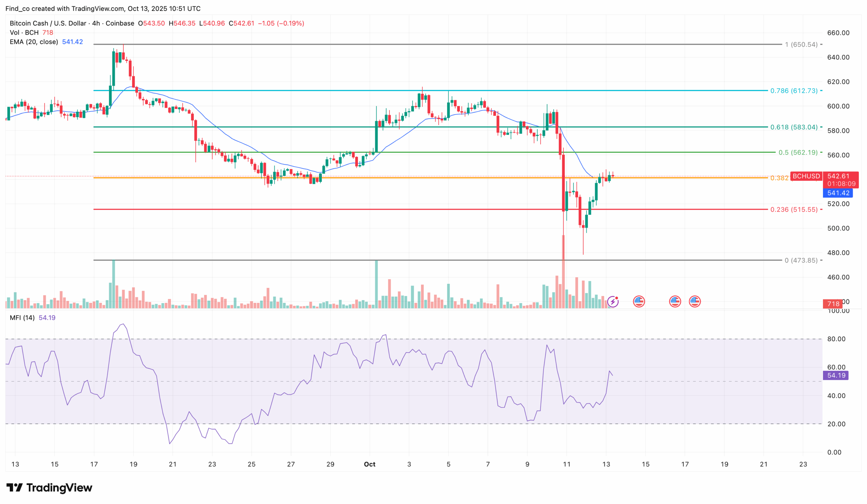This screenshot has height=504, width=867.
Task: Click the 54.19 value in MFI legend
Action: (47, 318)
